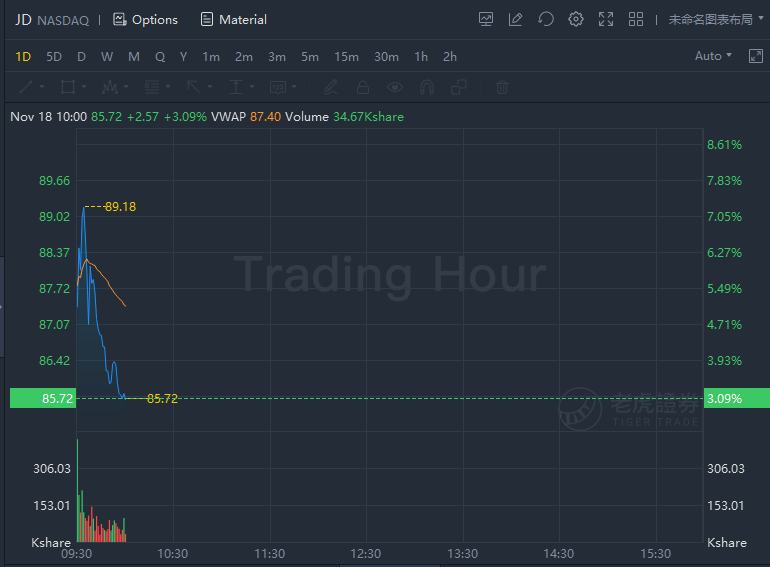The height and width of the screenshot is (567, 770).
Task: Select the Fibonacci lines tool
Action: (152, 87)
